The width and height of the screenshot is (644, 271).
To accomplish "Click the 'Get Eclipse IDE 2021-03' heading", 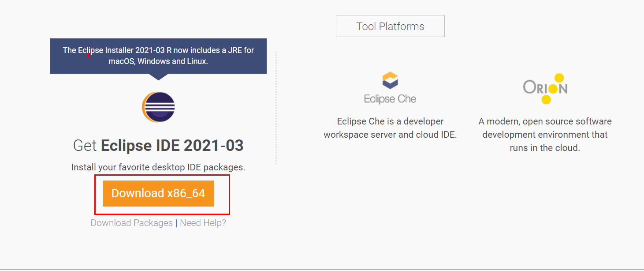I will (x=158, y=146).
